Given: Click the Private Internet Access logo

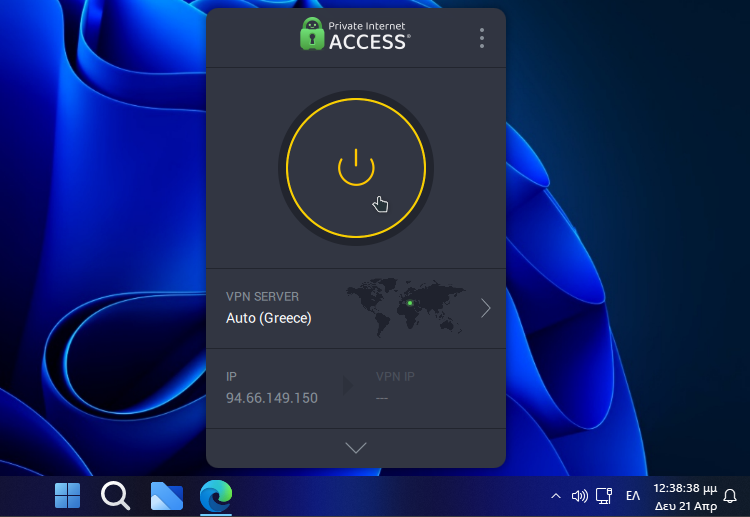Looking at the screenshot, I should coord(355,34).
